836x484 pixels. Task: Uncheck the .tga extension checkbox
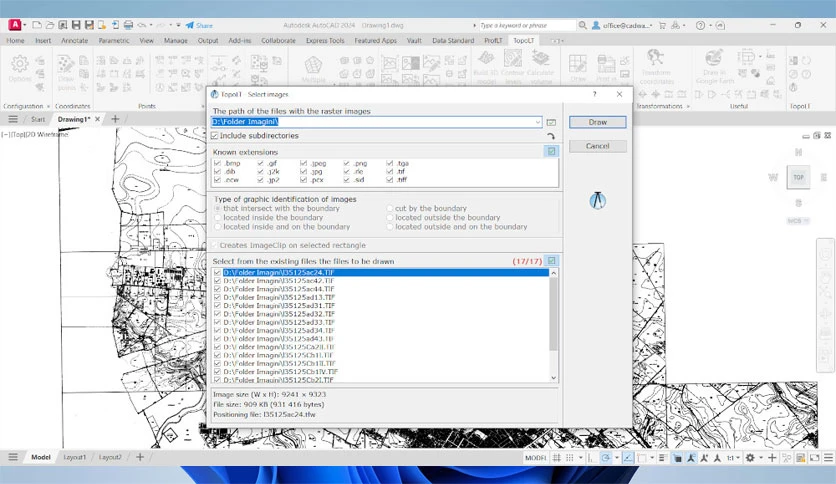(390, 163)
